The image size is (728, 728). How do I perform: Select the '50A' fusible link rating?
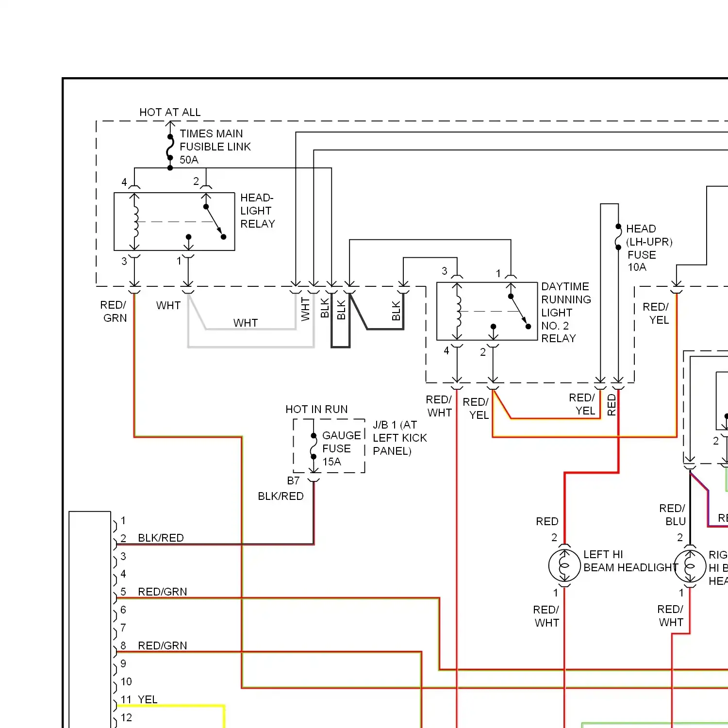coord(189,160)
